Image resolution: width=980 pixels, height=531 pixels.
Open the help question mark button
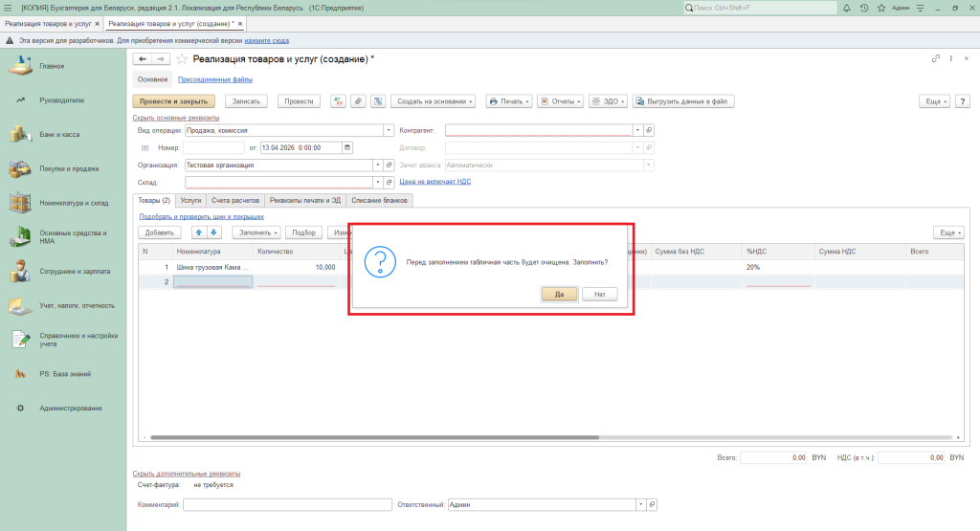click(961, 100)
